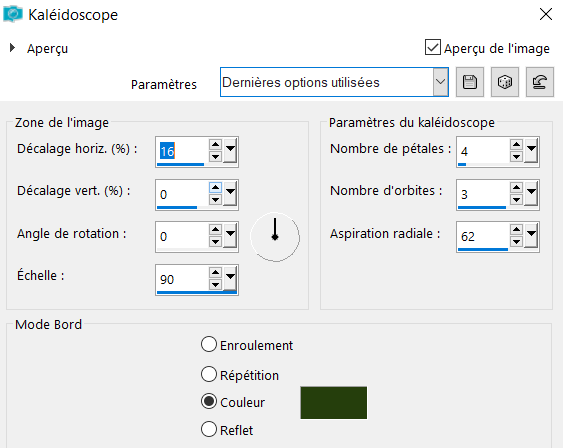563x448 pixels.
Task: Open Nombre d'orbites slider dropdown arrow
Action: pos(531,193)
